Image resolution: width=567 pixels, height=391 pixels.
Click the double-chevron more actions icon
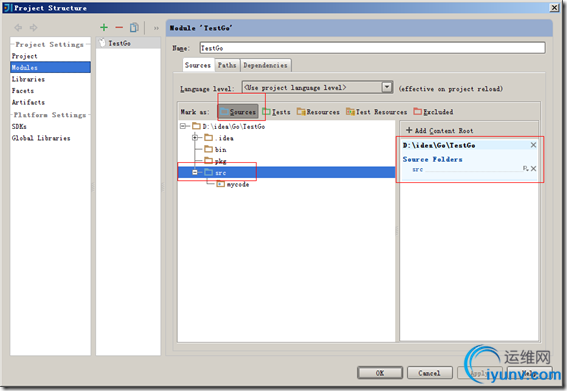click(156, 28)
